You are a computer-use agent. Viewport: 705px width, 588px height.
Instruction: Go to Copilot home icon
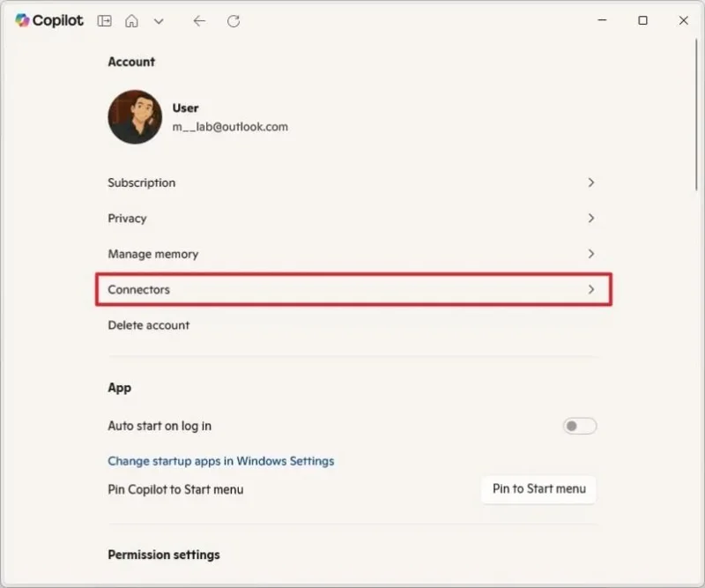tap(131, 20)
